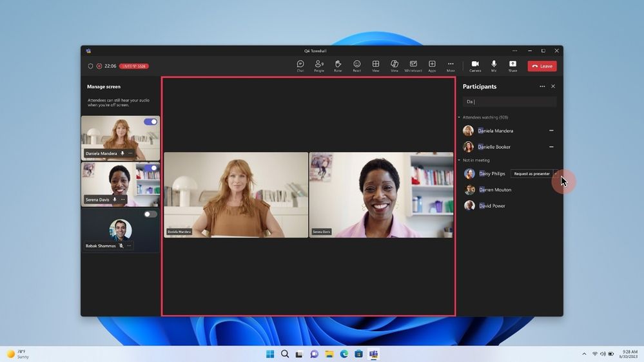Toggle Serena Davis off screen
This screenshot has height=362, width=644.
pos(150,168)
